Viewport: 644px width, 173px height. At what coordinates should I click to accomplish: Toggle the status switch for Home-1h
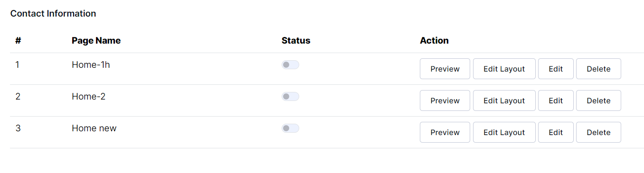(x=290, y=65)
